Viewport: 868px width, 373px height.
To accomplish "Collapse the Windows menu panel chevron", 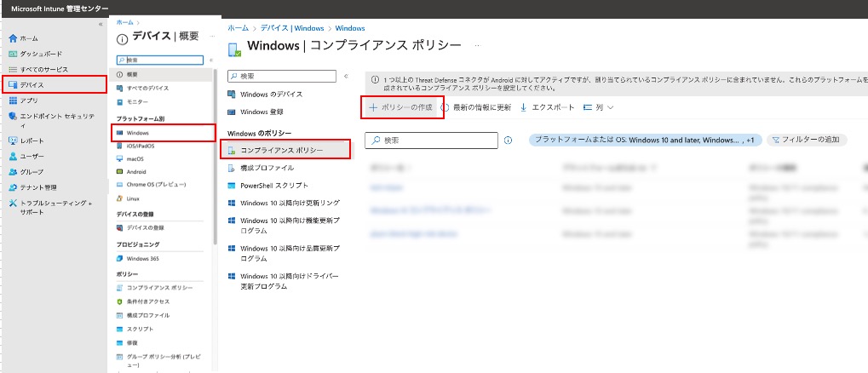I will coord(346,77).
